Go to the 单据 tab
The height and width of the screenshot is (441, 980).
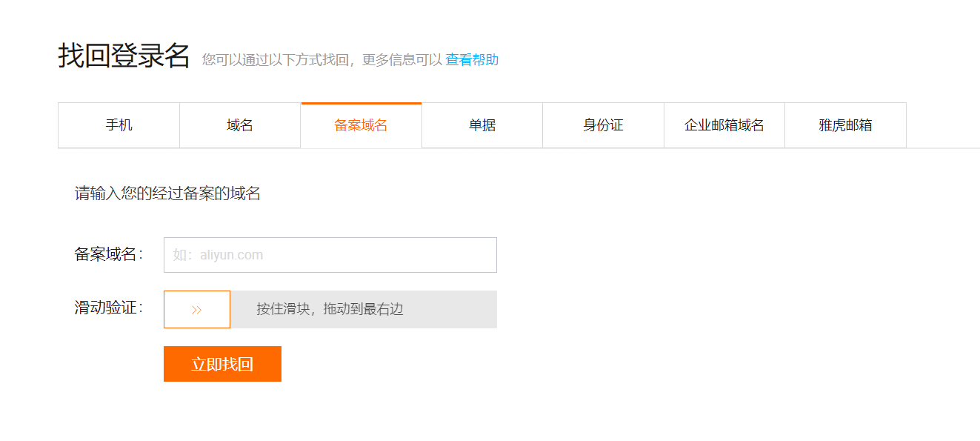pyautogui.click(x=482, y=125)
